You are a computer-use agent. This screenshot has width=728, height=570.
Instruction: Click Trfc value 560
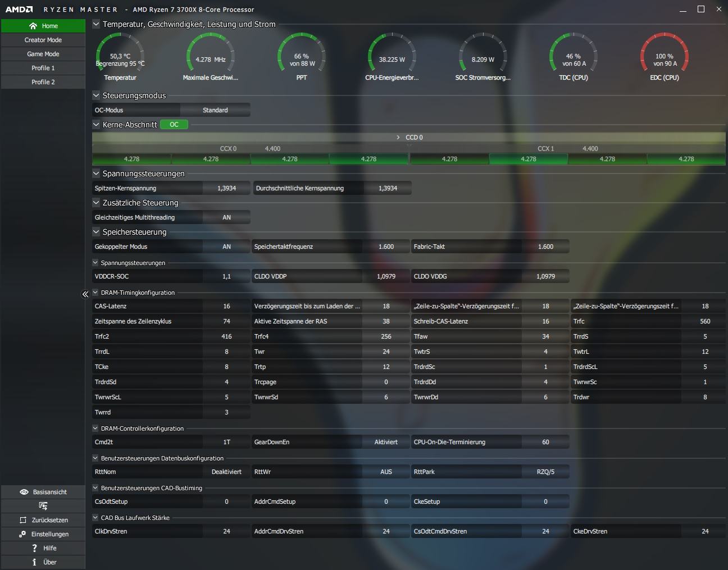705,321
